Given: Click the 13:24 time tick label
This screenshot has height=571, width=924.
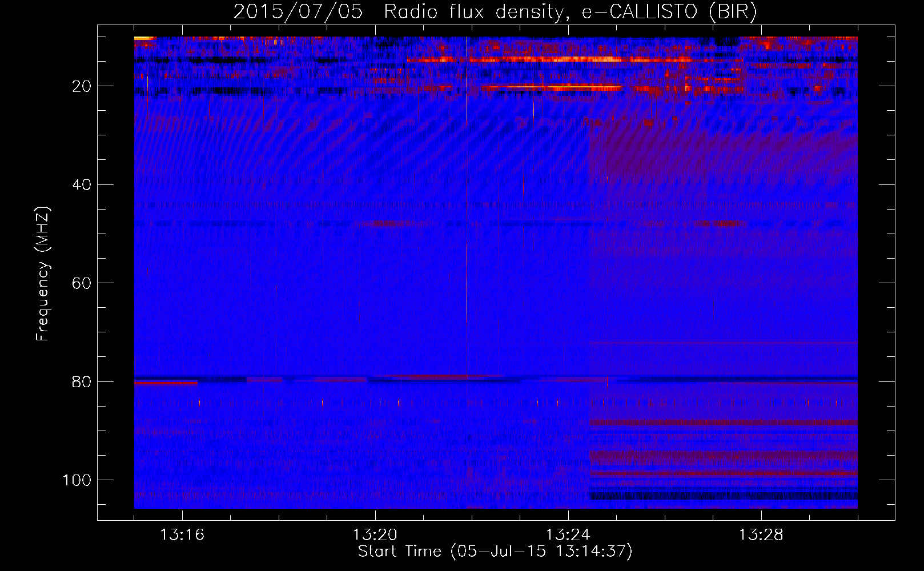Looking at the screenshot, I should [x=568, y=535].
